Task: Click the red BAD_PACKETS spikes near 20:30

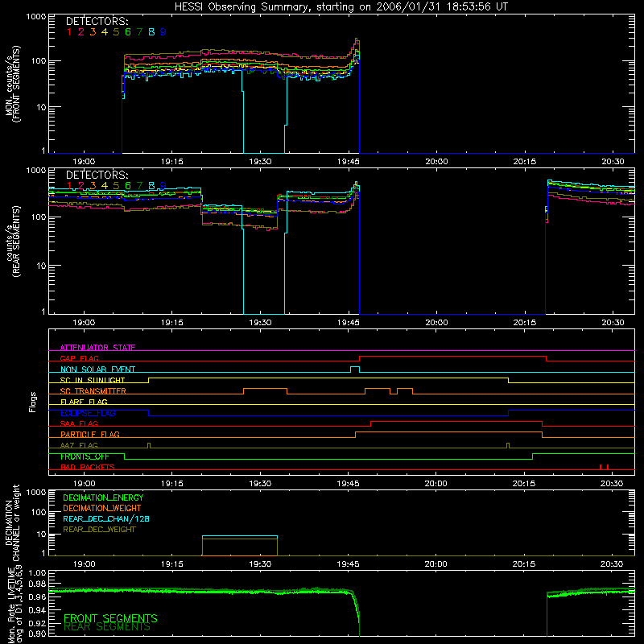Action: 604,467
